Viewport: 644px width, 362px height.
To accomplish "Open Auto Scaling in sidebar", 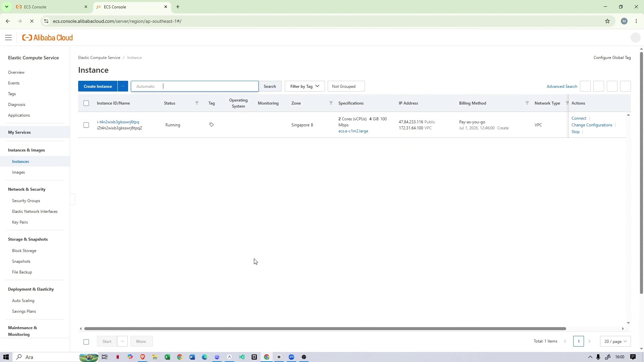I will click(23, 301).
